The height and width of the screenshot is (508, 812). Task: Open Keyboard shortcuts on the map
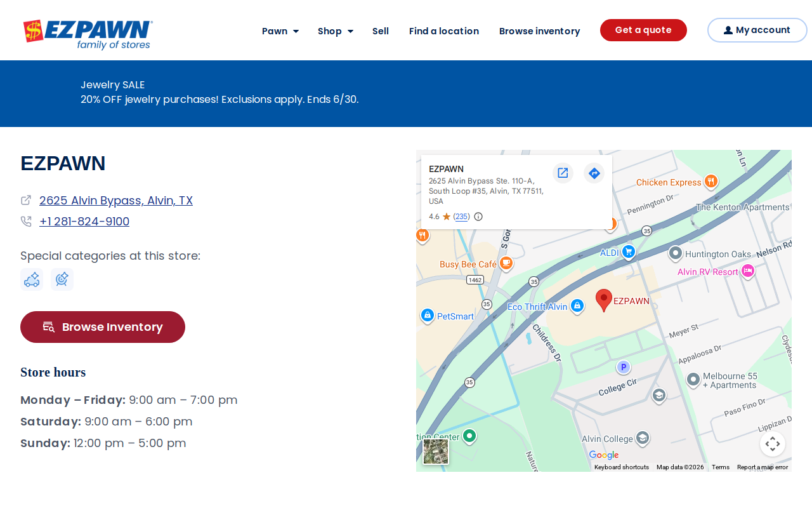click(622, 467)
